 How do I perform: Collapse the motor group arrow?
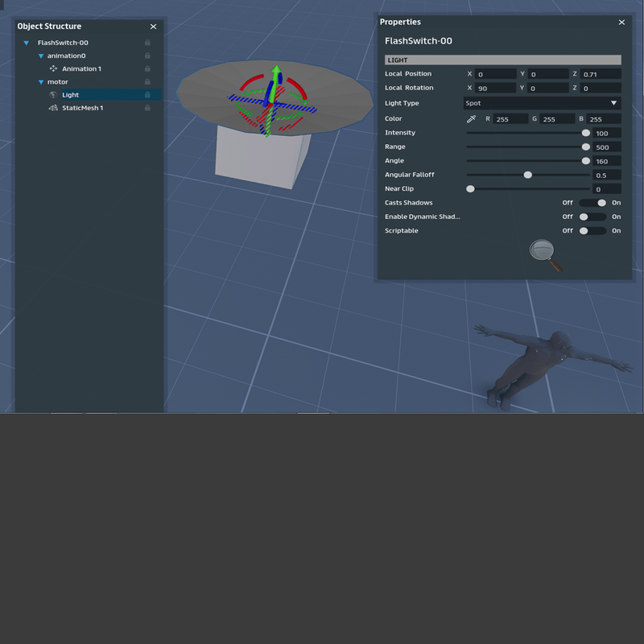pyautogui.click(x=41, y=82)
